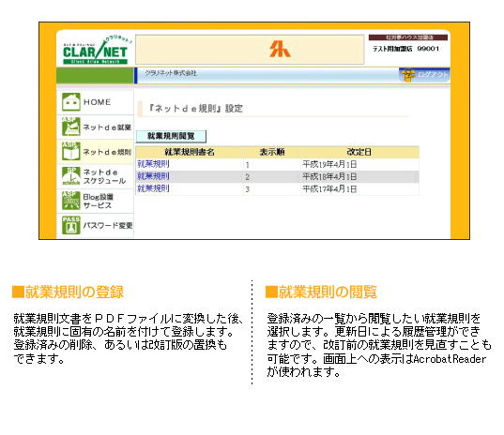Viewport: 504px width, 435px height.
Task: Select the HOME menu label
Action: (x=97, y=102)
